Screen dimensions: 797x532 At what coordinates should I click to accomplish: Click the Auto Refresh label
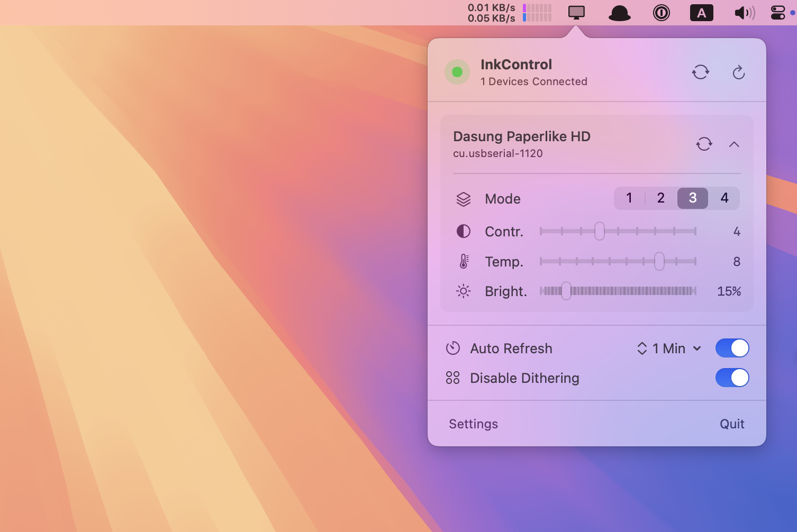point(511,348)
